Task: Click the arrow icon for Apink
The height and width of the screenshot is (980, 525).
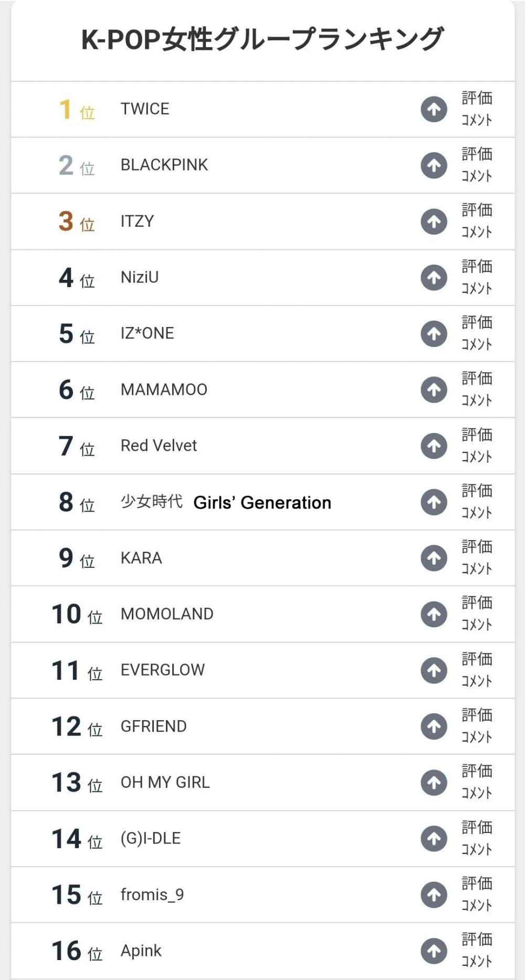Action: tap(434, 951)
